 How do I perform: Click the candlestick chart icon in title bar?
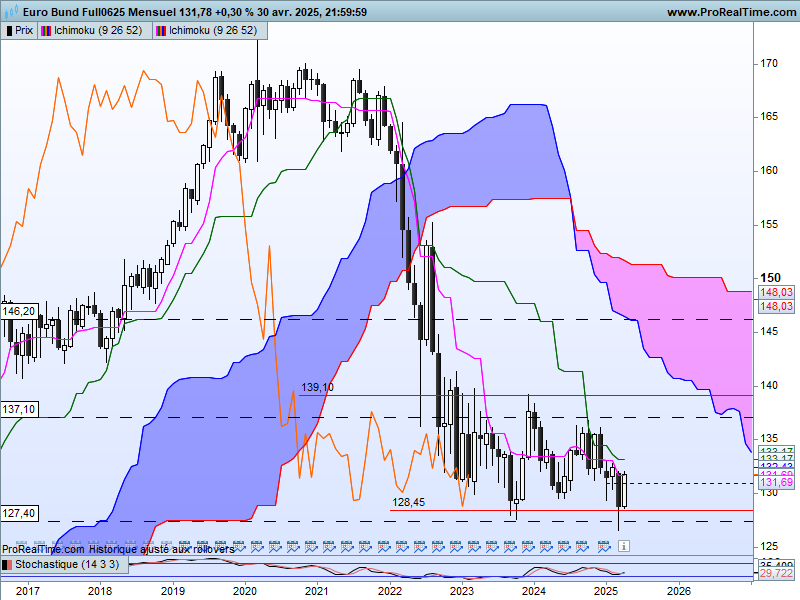pyautogui.click(x=10, y=11)
